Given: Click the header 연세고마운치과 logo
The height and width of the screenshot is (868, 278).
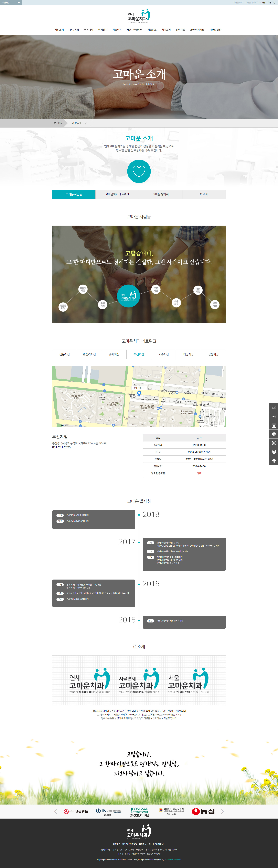Looking at the screenshot, I should pos(139,16).
